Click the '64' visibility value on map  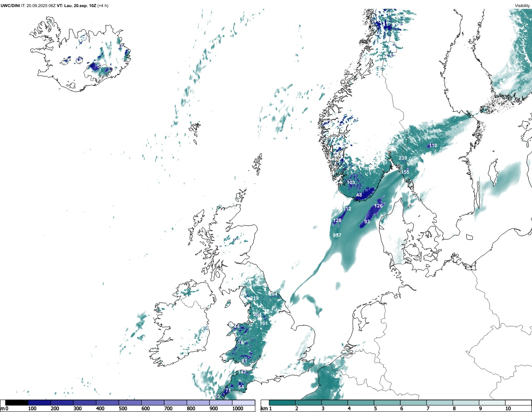click(x=241, y=387)
